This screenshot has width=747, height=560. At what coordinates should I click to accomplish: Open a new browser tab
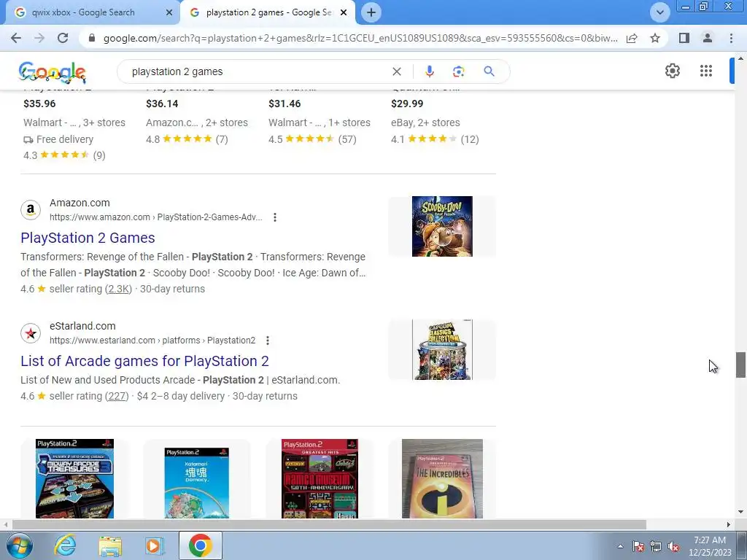click(x=371, y=12)
